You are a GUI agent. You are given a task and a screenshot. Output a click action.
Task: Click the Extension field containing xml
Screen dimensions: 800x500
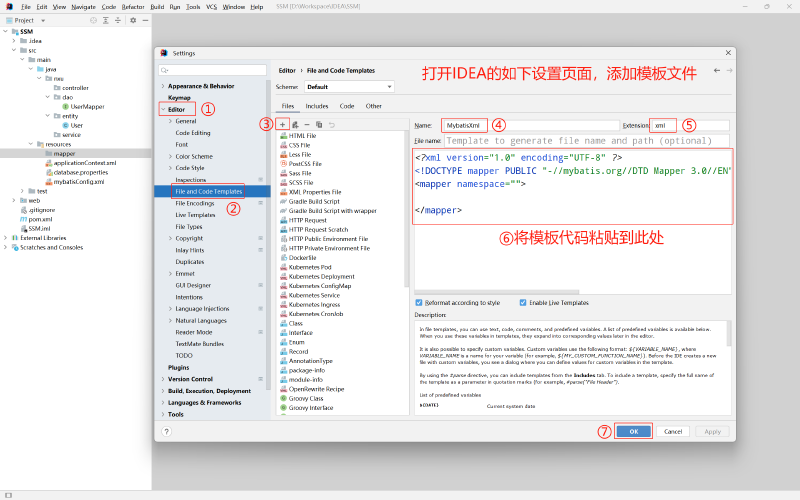(x=690, y=126)
